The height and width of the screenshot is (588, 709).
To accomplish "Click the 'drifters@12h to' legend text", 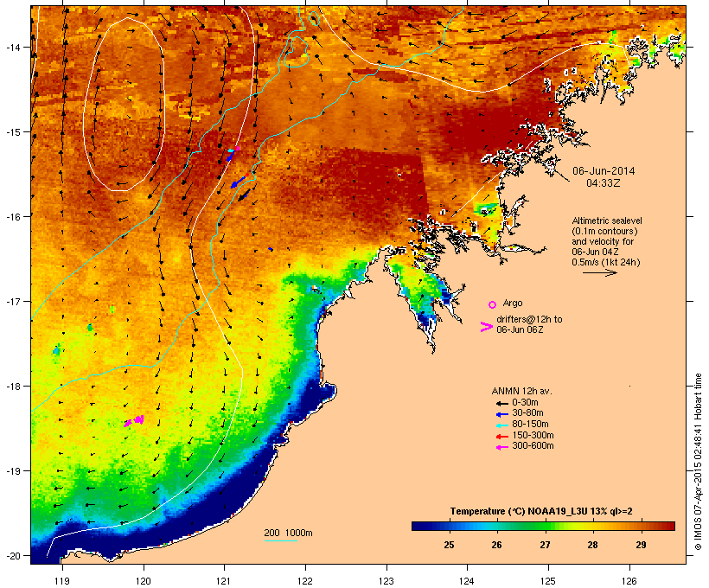I will 529,319.
